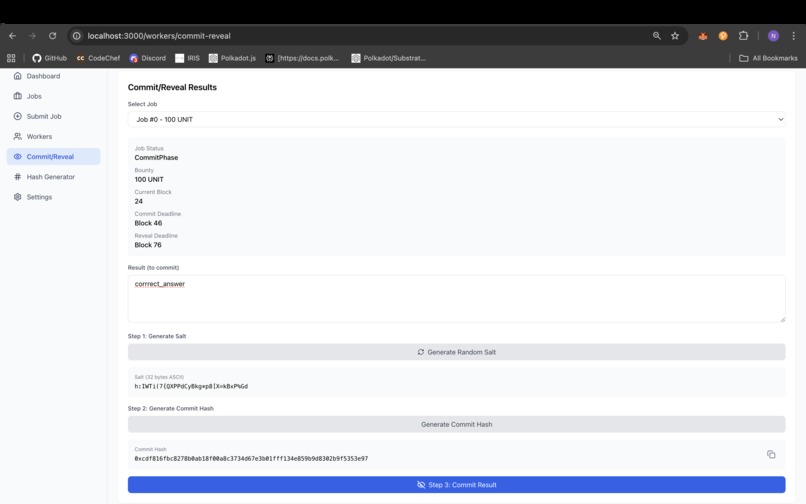
Task: Go back using browser back arrow
Action: point(12,36)
